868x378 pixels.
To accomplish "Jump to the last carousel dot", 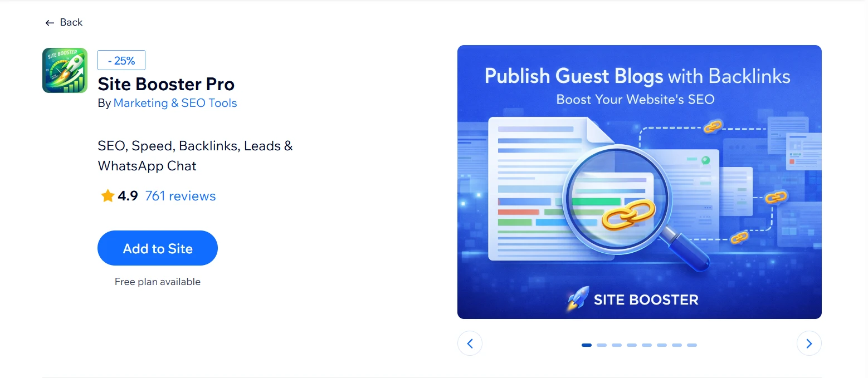I will pos(692,345).
